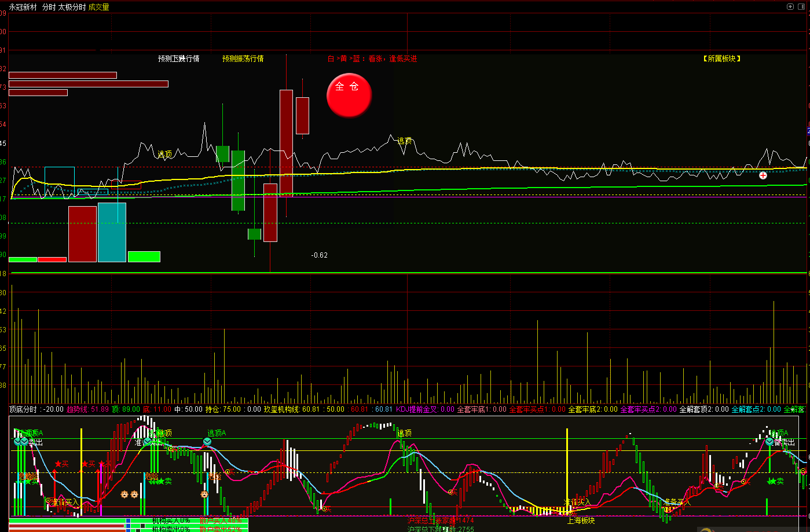The image size is (810, 532).
Task: Click the 全套牢底1 readout
Action: click(x=482, y=409)
